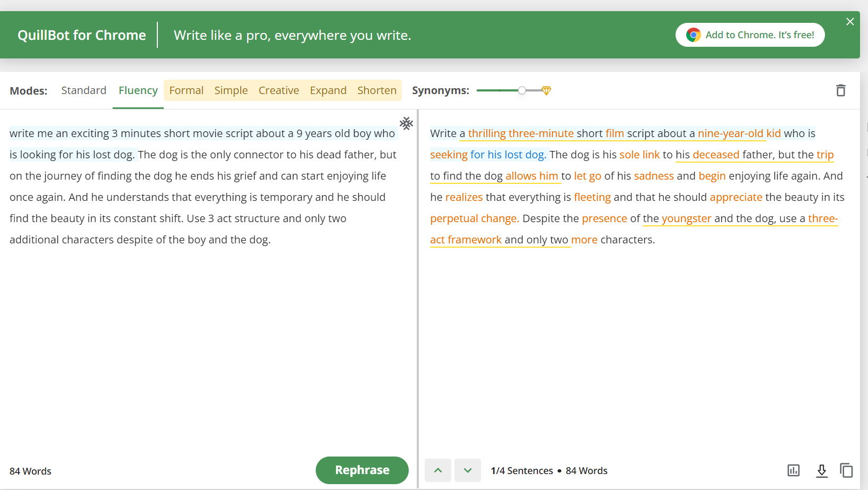The width and height of the screenshot is (868, 490).
Task: Click the word 'presence' in output
Action: (x=604, y=218)
